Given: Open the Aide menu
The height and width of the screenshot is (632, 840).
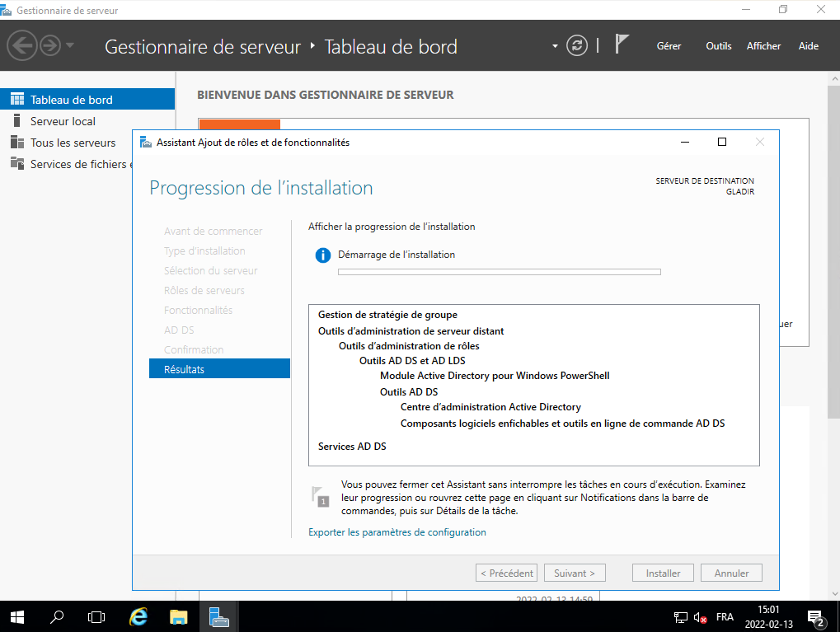Looking at the screenshot, I should pyautogui.click(x=809, y=46).
